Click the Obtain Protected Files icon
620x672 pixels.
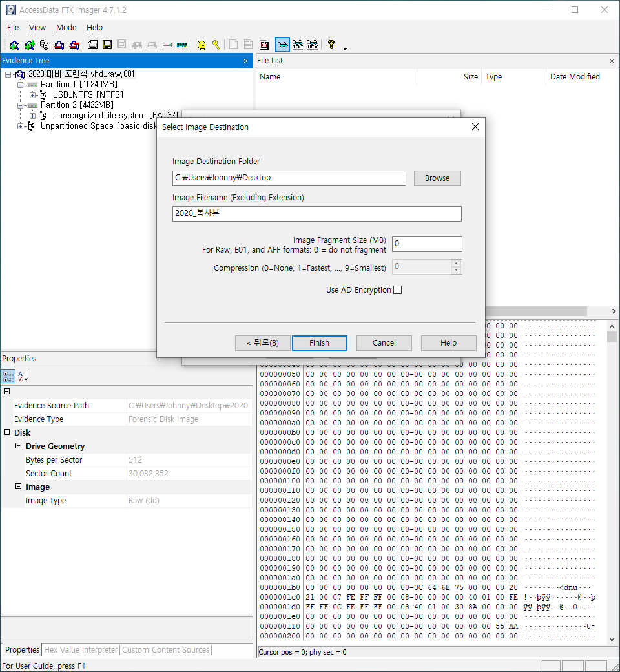(201, 45)
